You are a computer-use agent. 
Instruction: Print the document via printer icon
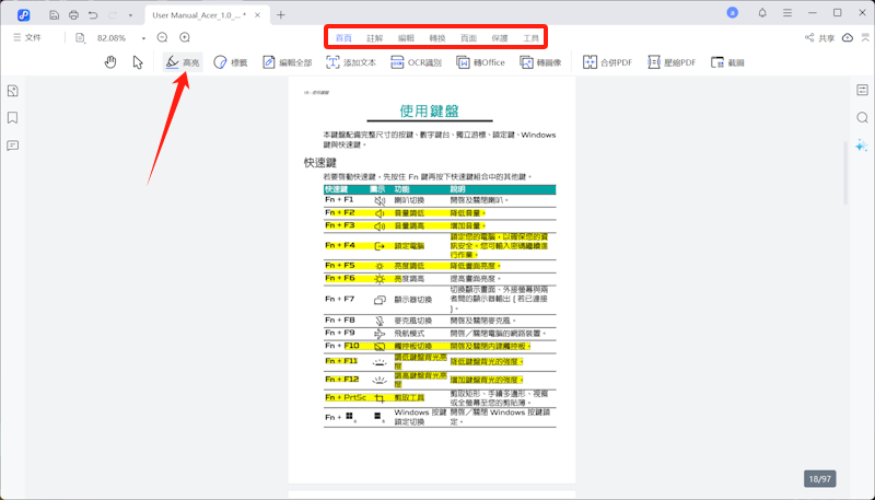tap(74, 15)
